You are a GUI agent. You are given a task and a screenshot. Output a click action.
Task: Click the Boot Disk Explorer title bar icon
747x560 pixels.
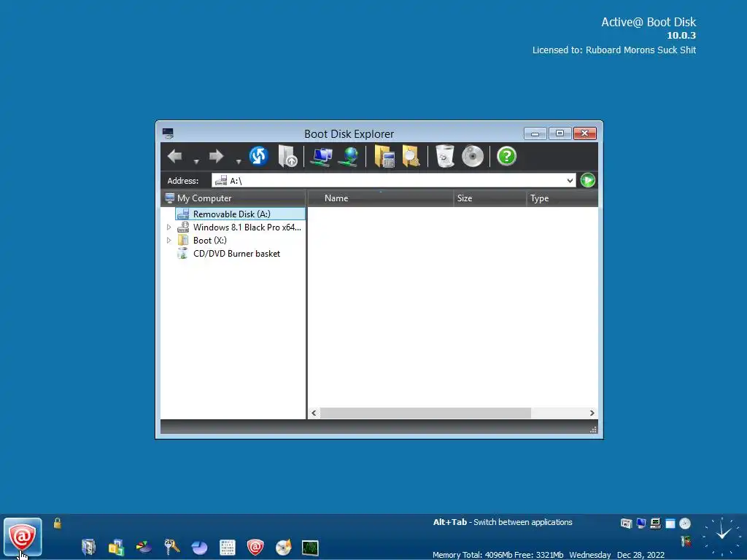(168, 133)
